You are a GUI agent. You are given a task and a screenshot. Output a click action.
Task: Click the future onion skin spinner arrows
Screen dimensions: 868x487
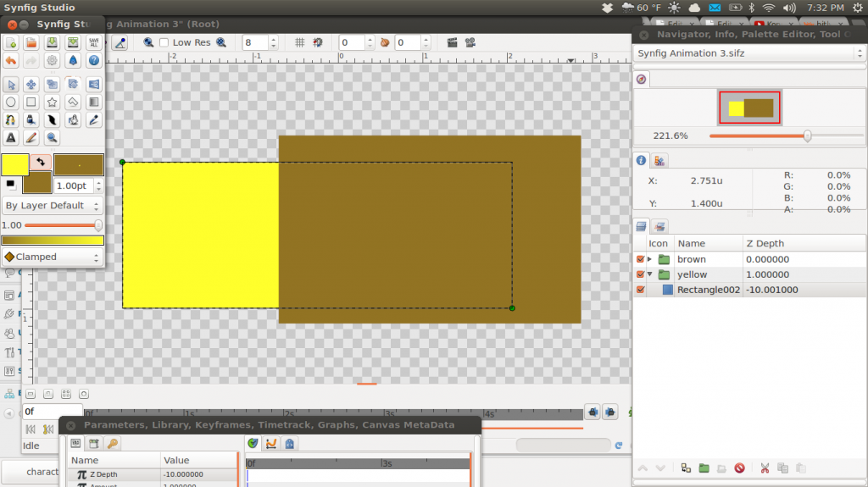[x=426, y=42]
